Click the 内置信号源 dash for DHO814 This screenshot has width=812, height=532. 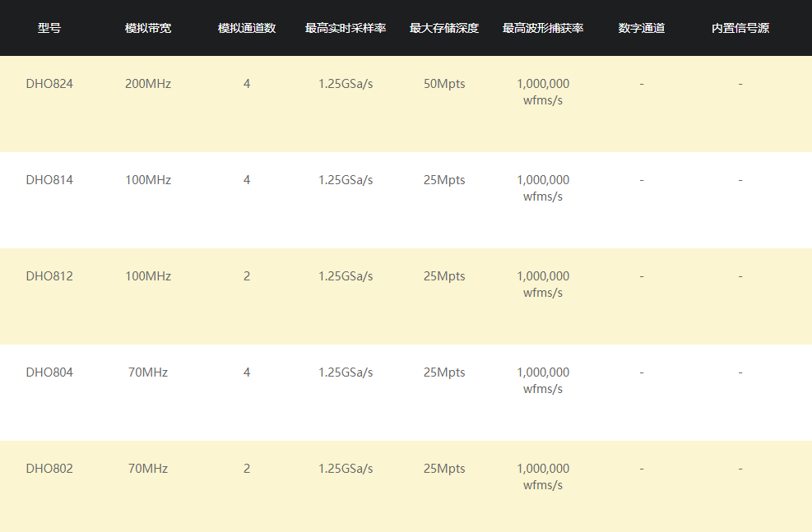pos(740,181)
